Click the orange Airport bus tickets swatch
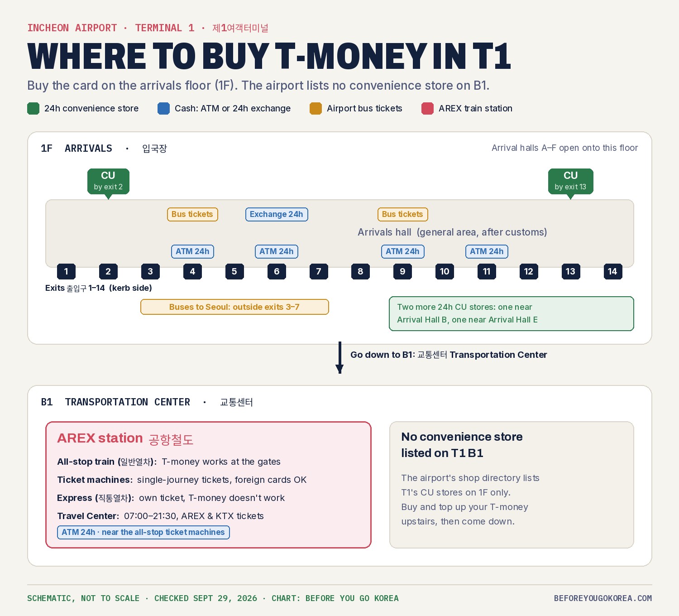The width and height of the screenshot is (679, 616). (x=316, y=108)
